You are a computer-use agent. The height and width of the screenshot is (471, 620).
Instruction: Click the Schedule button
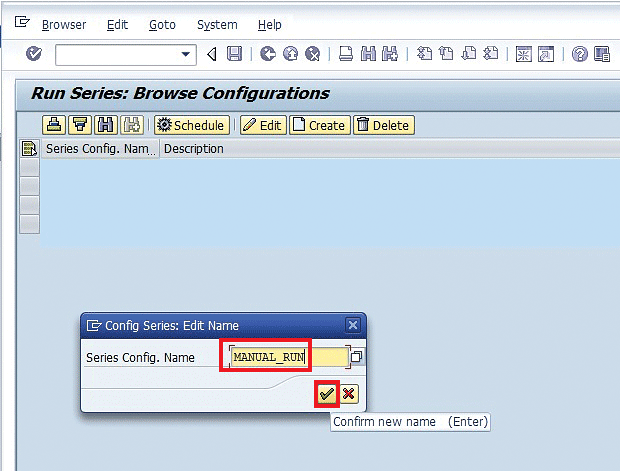pyautogui.click(x=191, y=125)
